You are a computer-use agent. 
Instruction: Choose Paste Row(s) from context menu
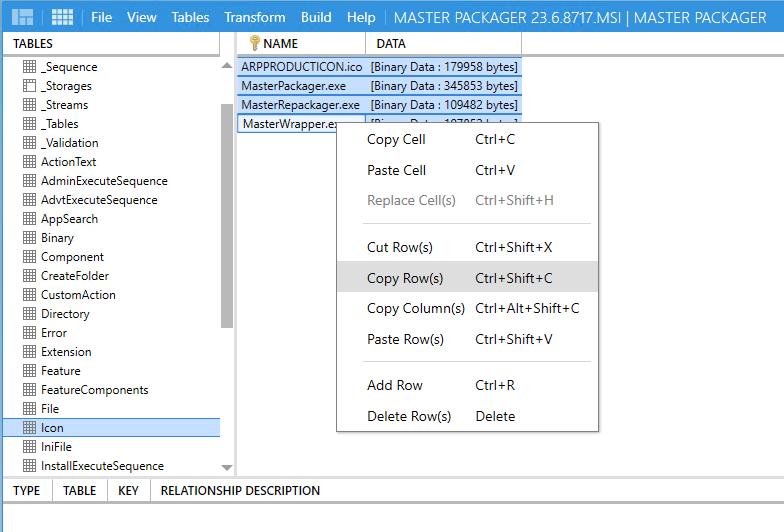click(x=468, y=340)
